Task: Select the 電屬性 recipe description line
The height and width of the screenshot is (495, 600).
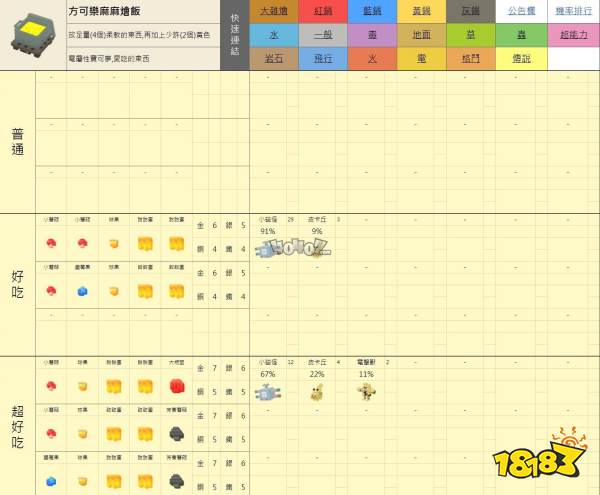Action: [109, 59]
